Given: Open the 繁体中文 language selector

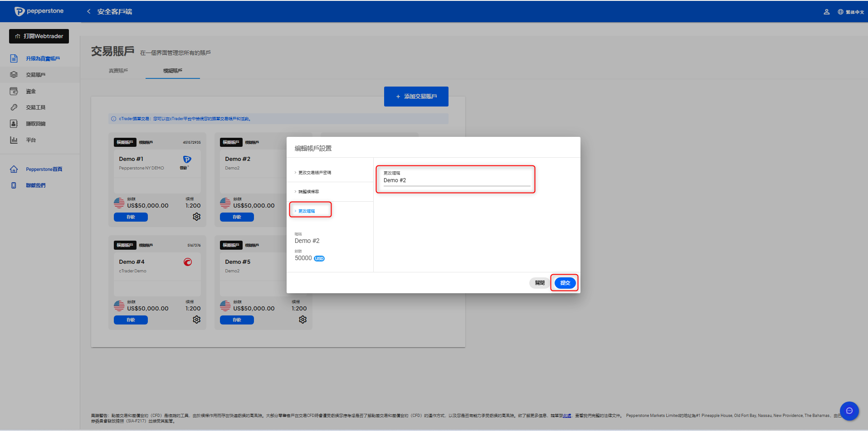Looking at the screenshot, I should coord(851,12).
